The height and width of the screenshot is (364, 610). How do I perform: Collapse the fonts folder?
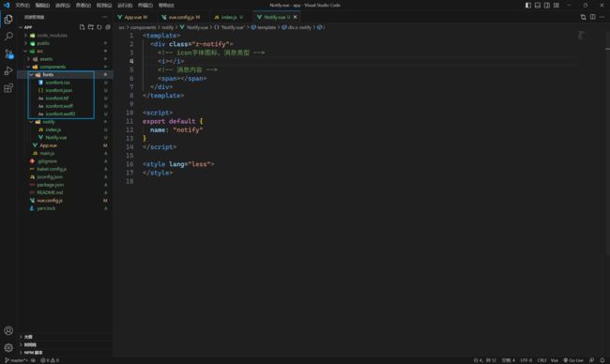(x=48, y=75)
